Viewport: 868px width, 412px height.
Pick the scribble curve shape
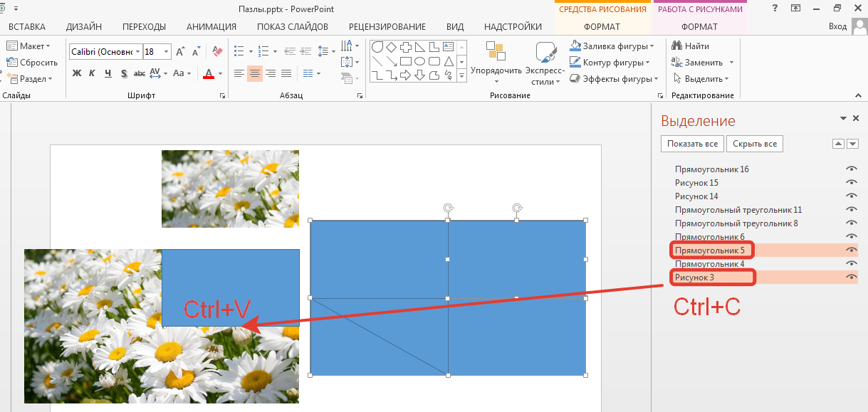(x=449, y=75)
